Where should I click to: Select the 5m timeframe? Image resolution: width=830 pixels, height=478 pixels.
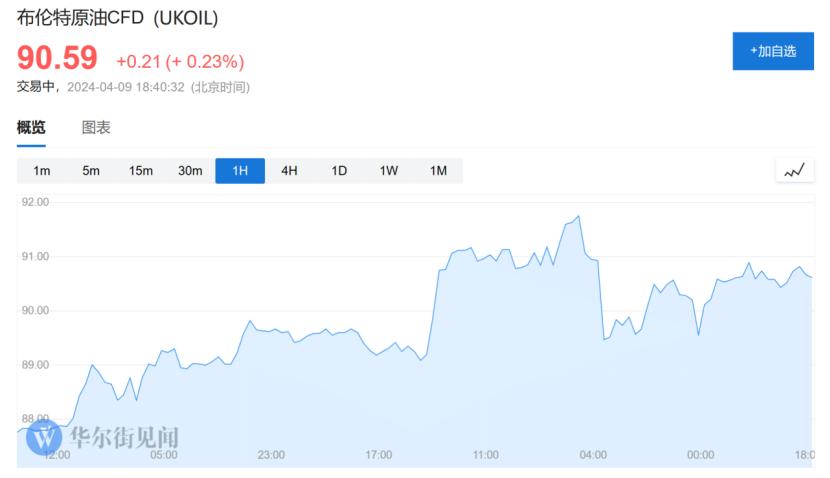click(x=91, y=171)
